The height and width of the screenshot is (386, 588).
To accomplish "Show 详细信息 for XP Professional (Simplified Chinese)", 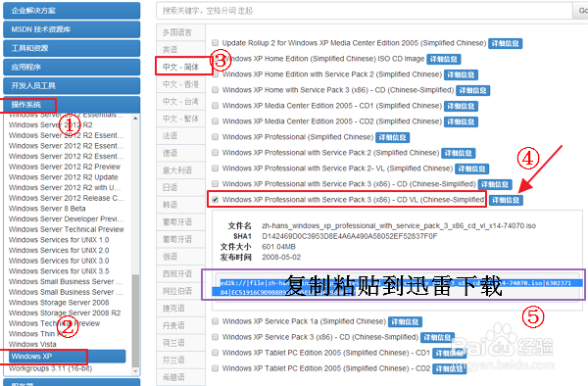I will click(392, 137).
